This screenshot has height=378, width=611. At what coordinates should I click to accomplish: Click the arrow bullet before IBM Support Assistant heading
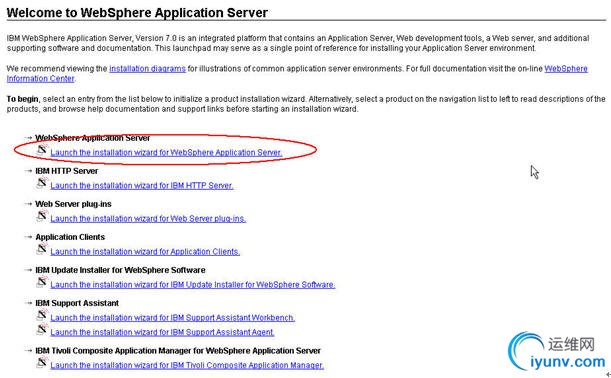(x=28, y=303)
